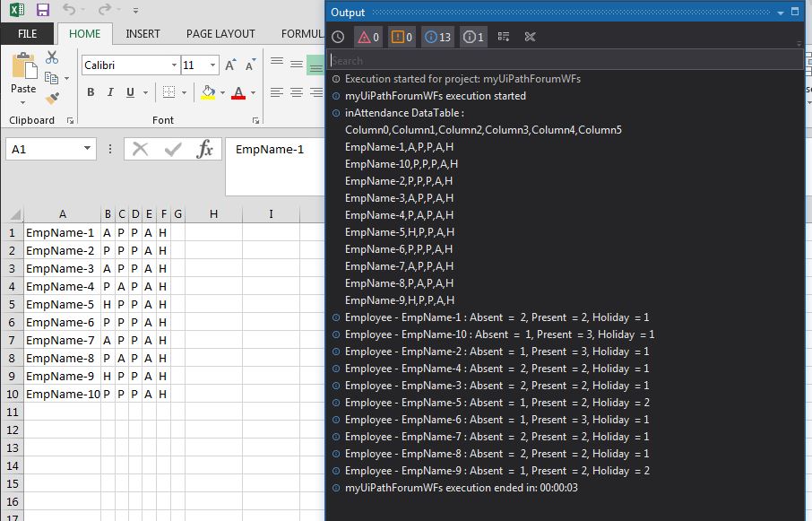812x521 pixels.
Task: Switch to the HOME ribbon tab
Action: 85,34
